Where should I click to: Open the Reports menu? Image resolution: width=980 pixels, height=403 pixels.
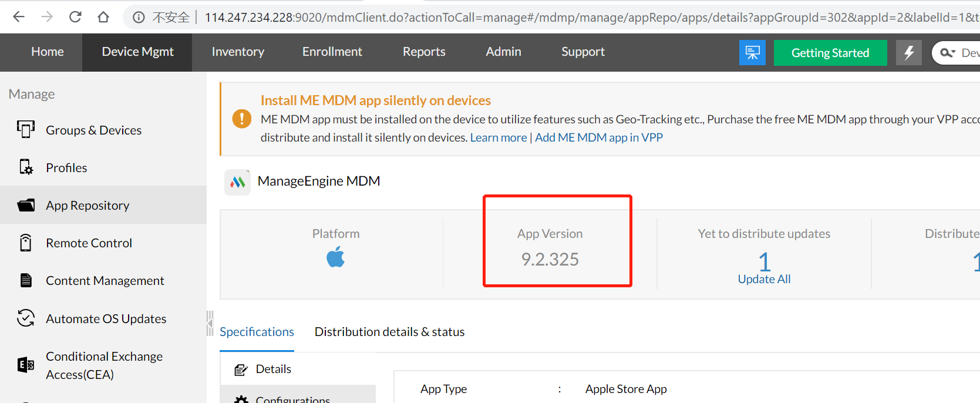pyautogui.click(x=424, y=52)
